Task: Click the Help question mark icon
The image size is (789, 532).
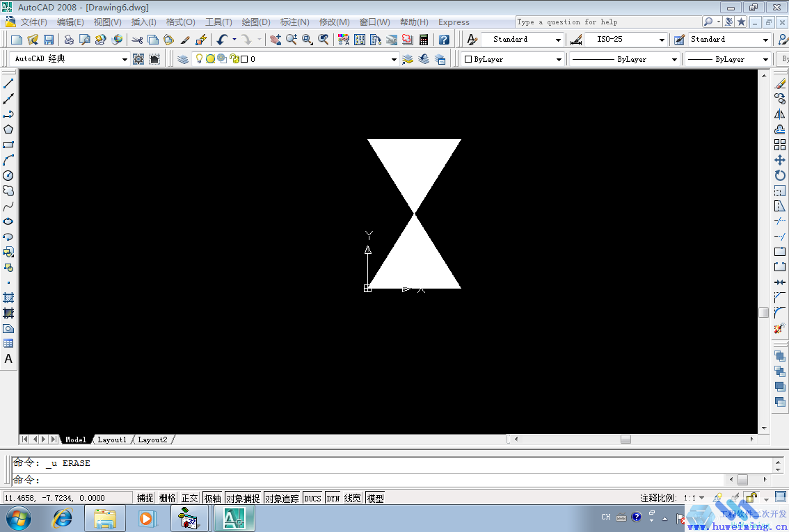Action: 444,40
